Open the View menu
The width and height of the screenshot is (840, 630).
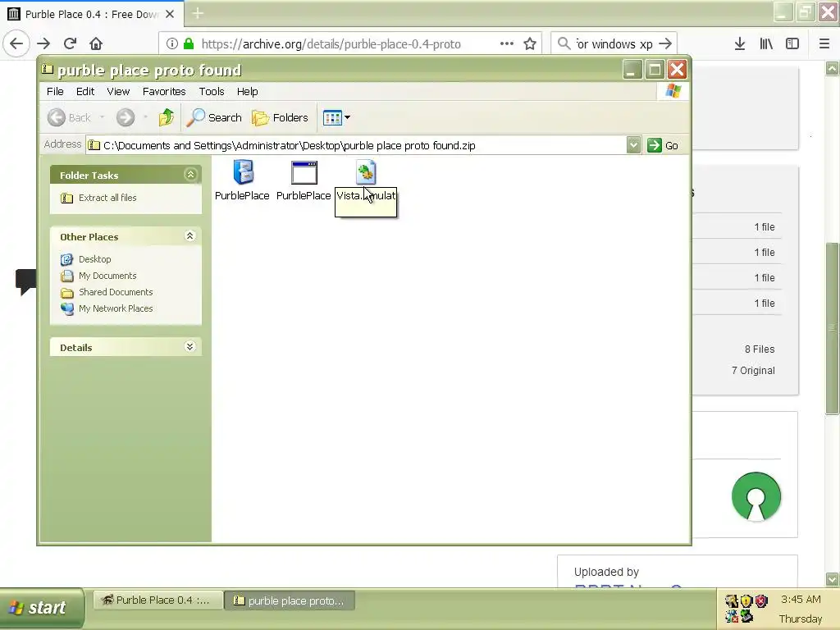coord(118,92)
